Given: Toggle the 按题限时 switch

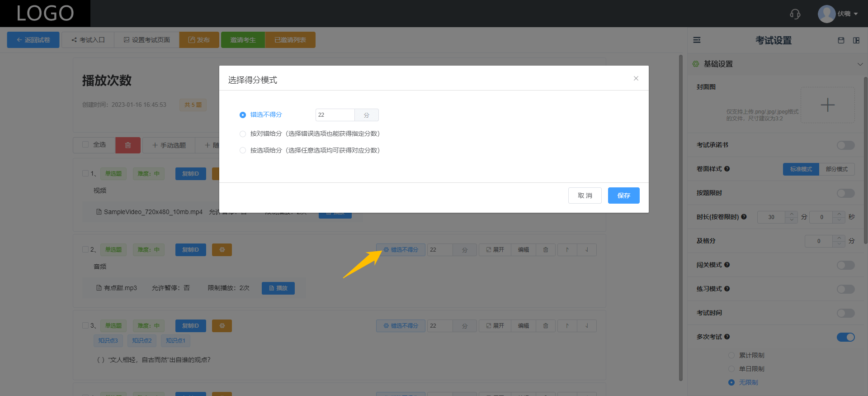Looking at the screenshot, I should click(845, 193).
